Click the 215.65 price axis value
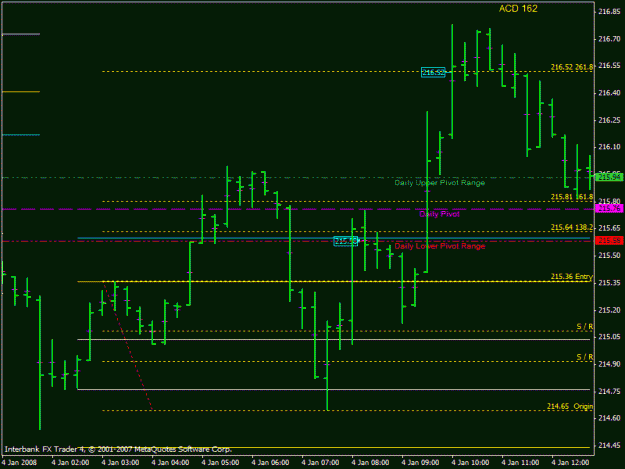The height and width of the screenshot is (469, 625). click(x=609, y=228)
